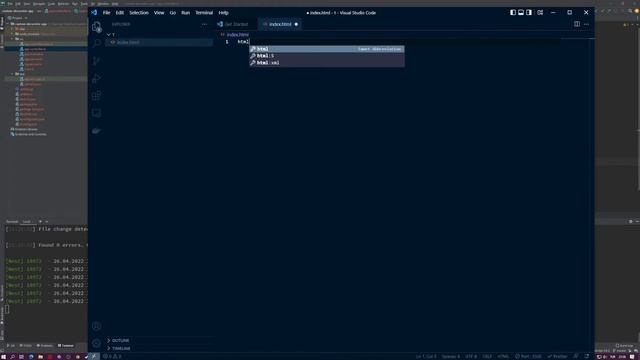The width and height of the screenshot is (640, 360).
Task: Open the Edit menu
Action: (x=120, y=13)
